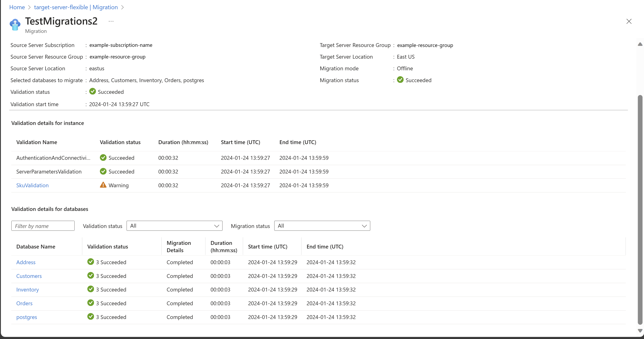Click the vertical scrollbar down arrow

pos(640,331)
